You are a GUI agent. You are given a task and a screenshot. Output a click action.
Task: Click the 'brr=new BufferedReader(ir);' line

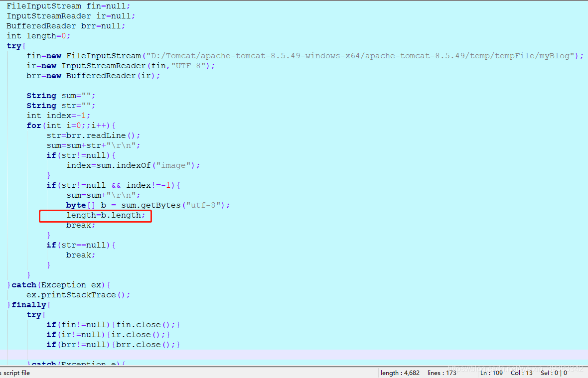click(93, 76)
